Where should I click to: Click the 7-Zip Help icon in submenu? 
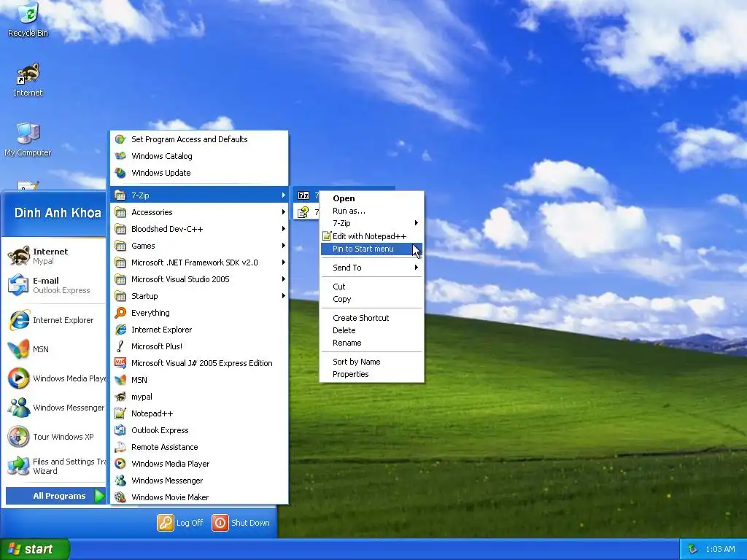[303, 212]
